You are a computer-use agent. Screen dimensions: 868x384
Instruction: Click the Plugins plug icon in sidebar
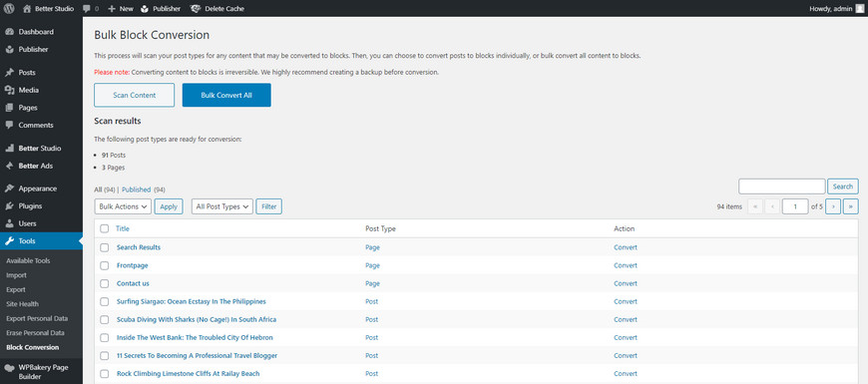click(x=9, y=205)
